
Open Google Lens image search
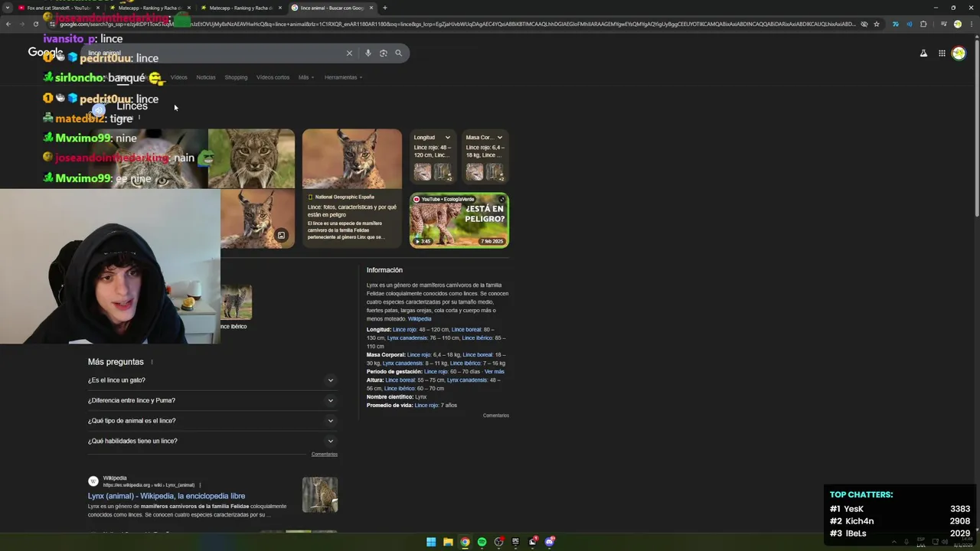click(x=384, y=53)
